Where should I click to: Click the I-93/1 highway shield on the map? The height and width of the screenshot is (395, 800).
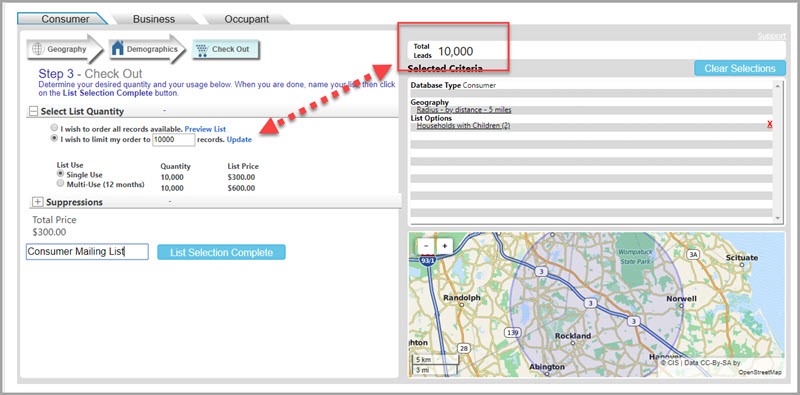427,260
